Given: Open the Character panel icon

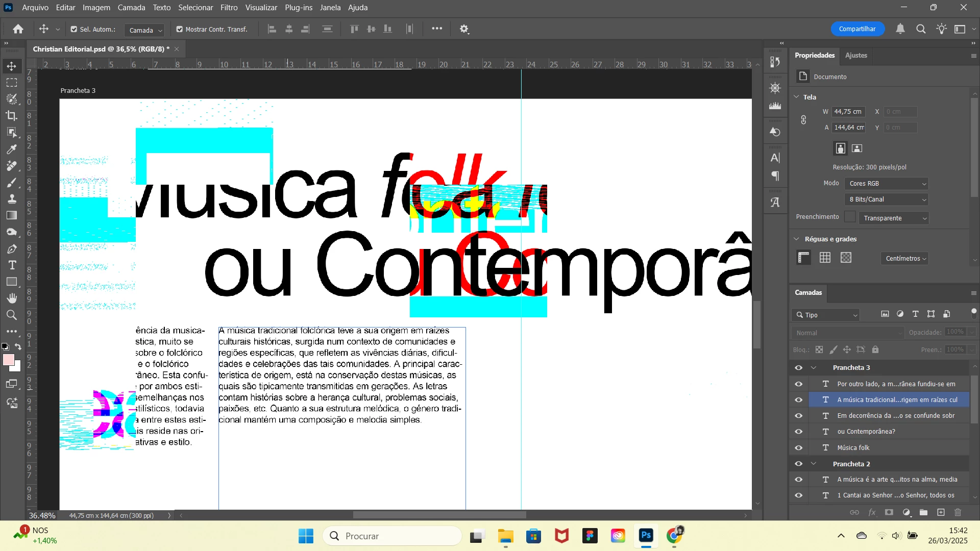Looking at the screenshot, I should pyautogui.click(x=775, y=158).
